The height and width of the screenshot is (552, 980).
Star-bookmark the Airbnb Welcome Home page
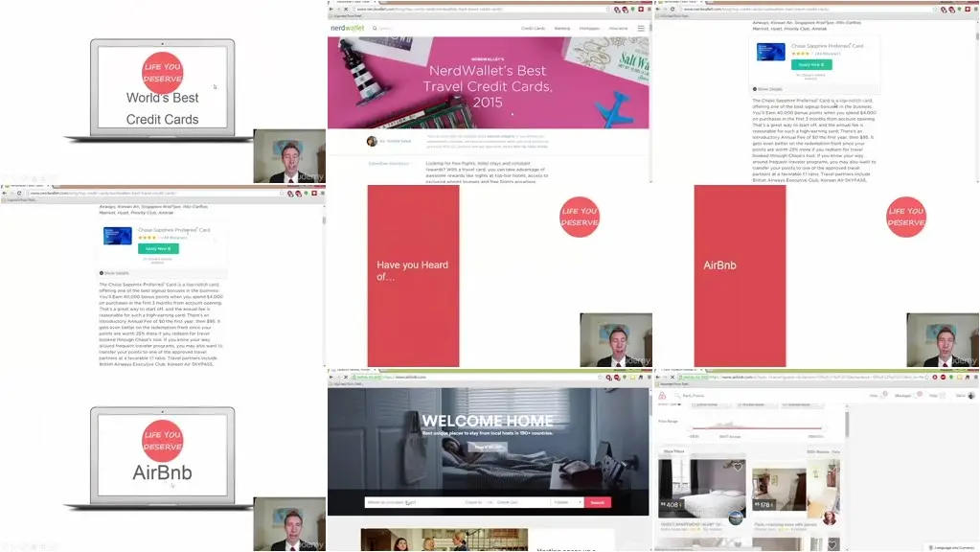tap(601, 378)
